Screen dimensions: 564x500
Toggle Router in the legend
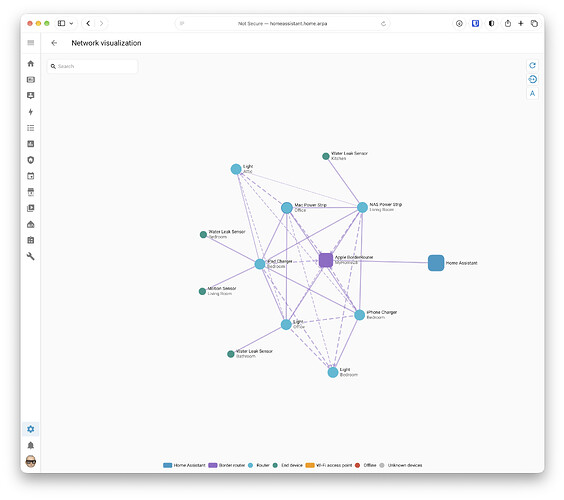pyautogui.click(x=259, y=465)
